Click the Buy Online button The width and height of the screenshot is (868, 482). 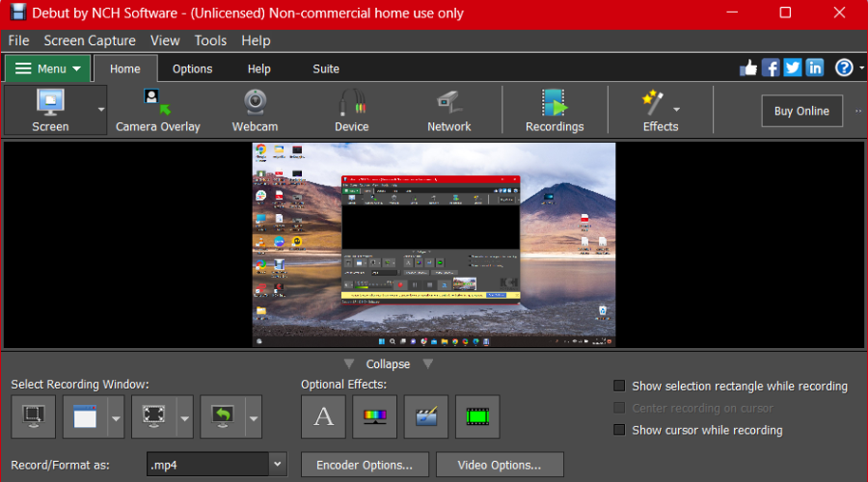point(801,111)
